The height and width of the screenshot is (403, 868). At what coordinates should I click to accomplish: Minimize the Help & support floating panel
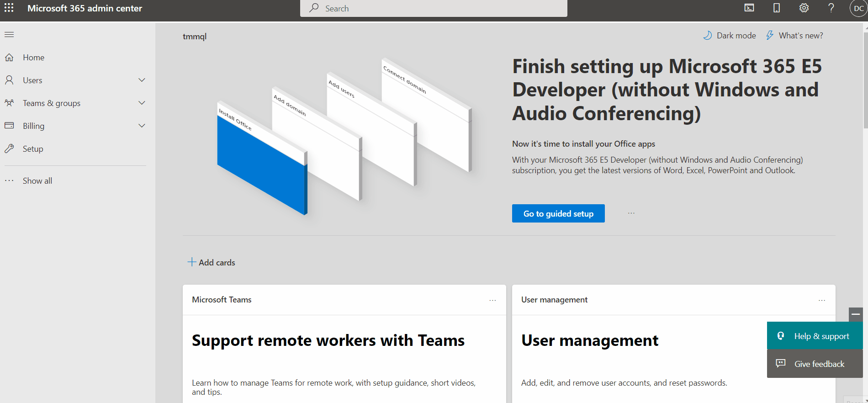[856, 314]
